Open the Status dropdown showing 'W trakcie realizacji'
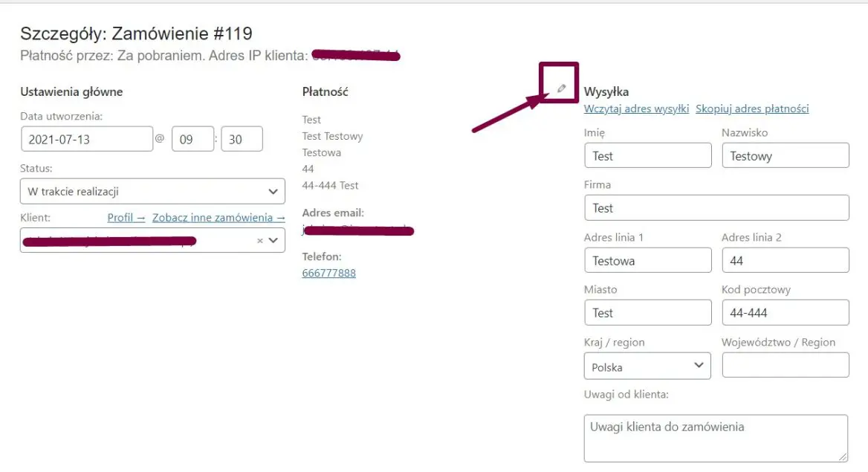868x472 pixels. click(152, 191)
